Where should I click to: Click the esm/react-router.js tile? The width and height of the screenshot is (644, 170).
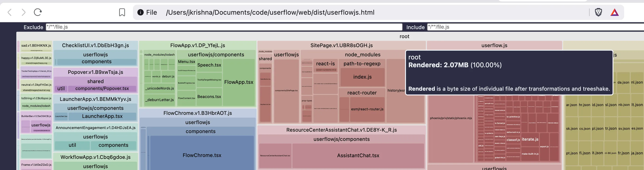[367, 109]
